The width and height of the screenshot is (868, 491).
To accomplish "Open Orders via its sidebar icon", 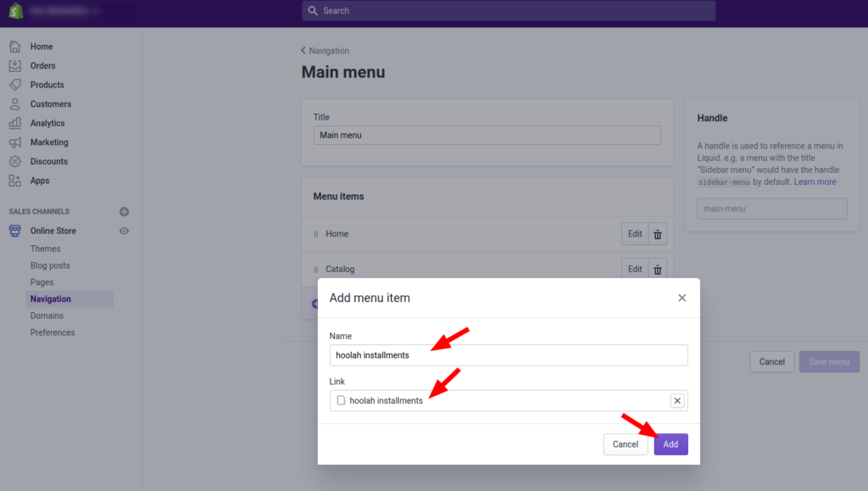I will coord(15,66).
